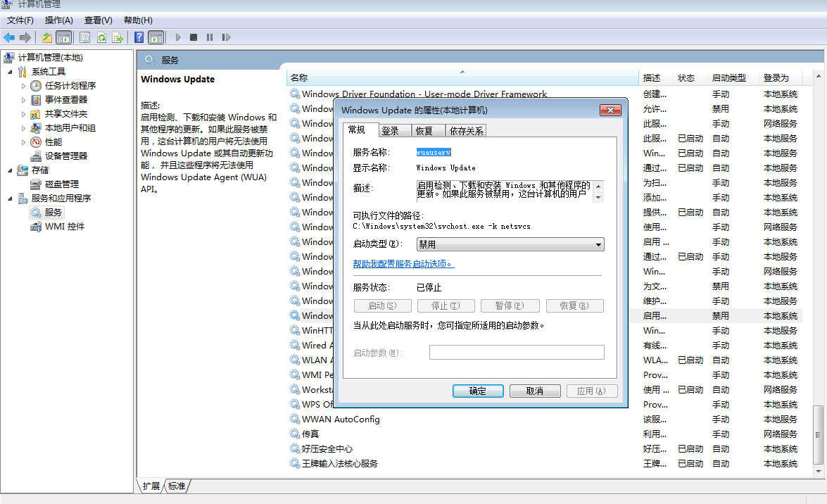This screenshot has height=504, width=827.
Task: Toggle the Show/Hide Action Pane toolbar icon
Action: [x=156, y=37]
